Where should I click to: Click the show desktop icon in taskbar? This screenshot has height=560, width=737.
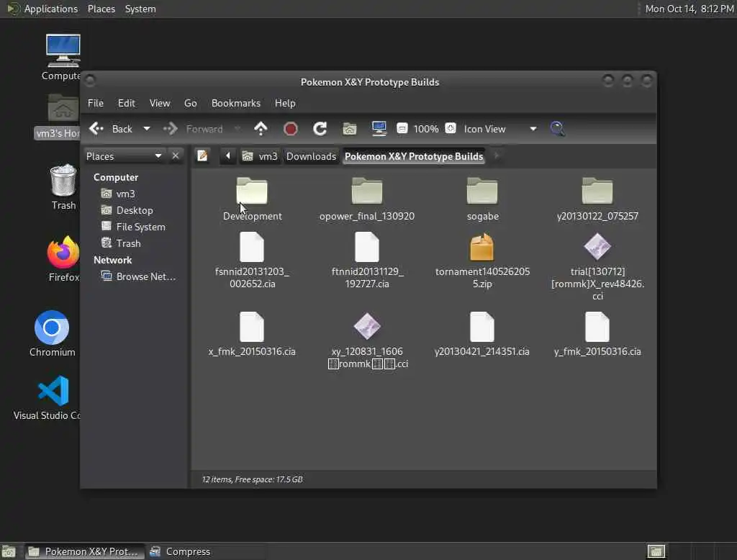tap(9, 551)
